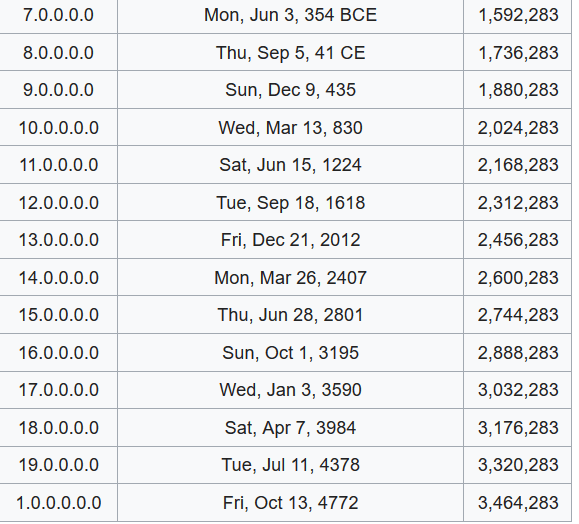Click the Sat, Jun 15, 1224 cell
This screenshot has width=579, height=524.
pos(290,165)
